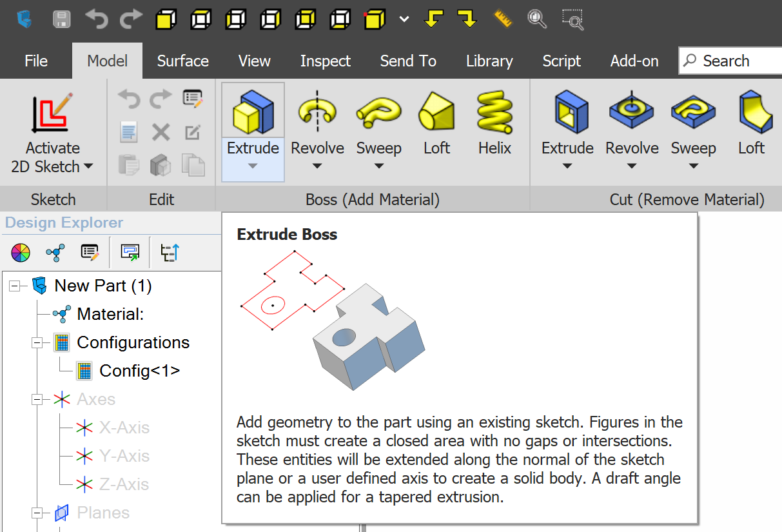Save the part with the floppy disk icon

click(x=62, y=19)
